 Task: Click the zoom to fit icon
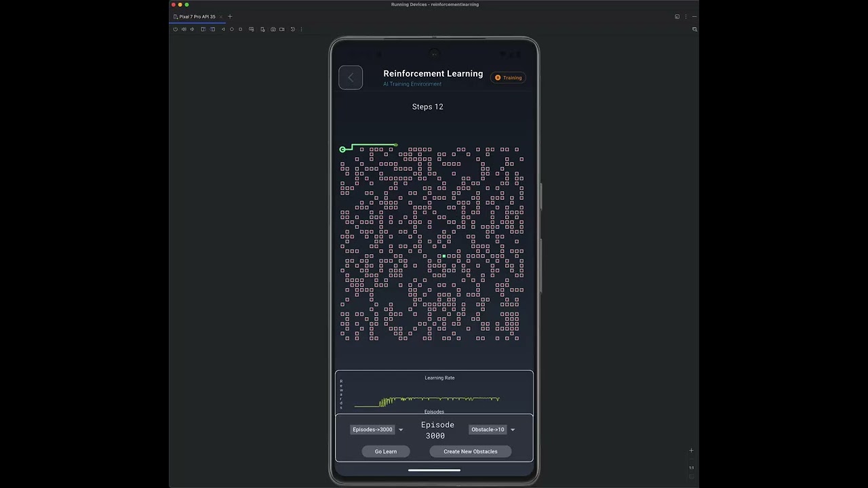coord(691,476)
